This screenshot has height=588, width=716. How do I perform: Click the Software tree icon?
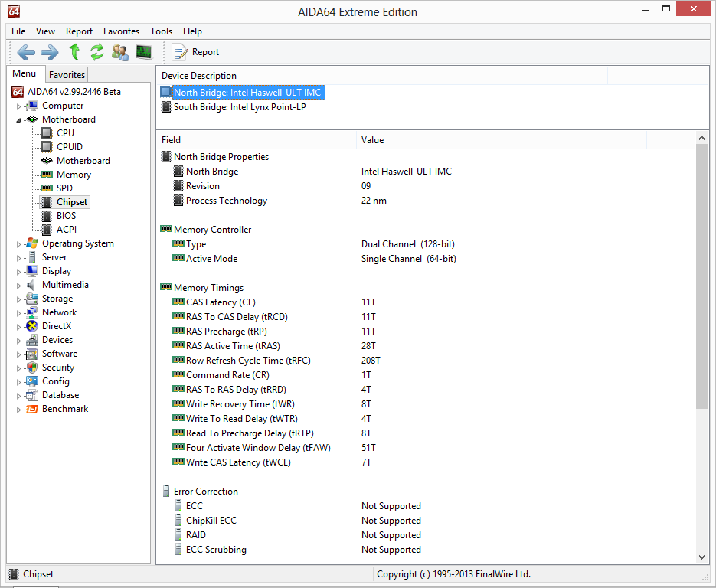click(32, 354)
